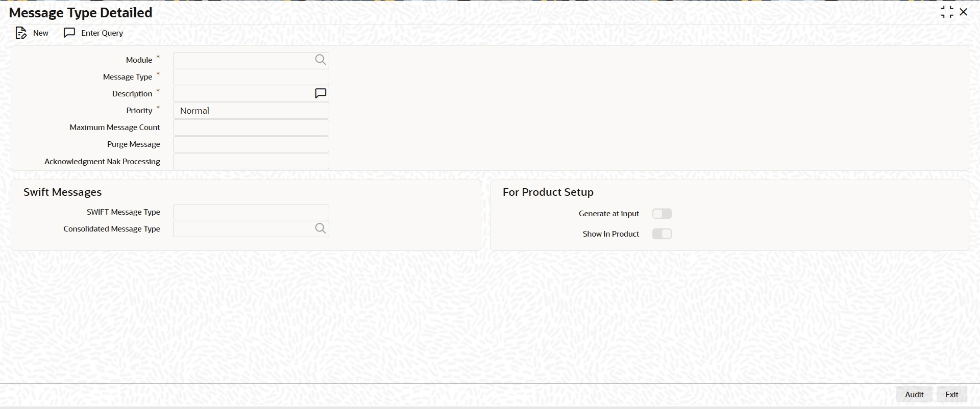Open Consolidated Message Type search icon
Image resolution: width=980 pixels, height=409 pixels.
tap(320, 228)
